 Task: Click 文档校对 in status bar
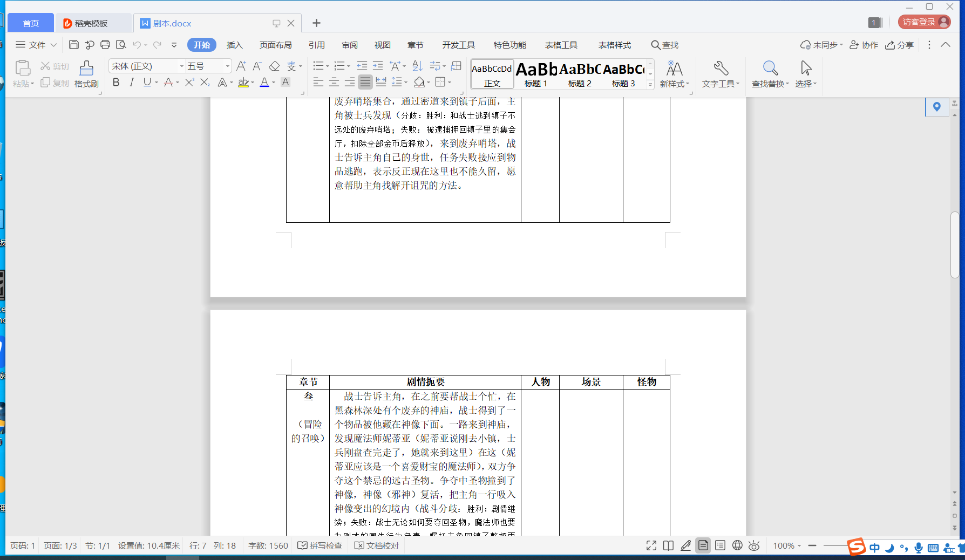pos(377,545)
